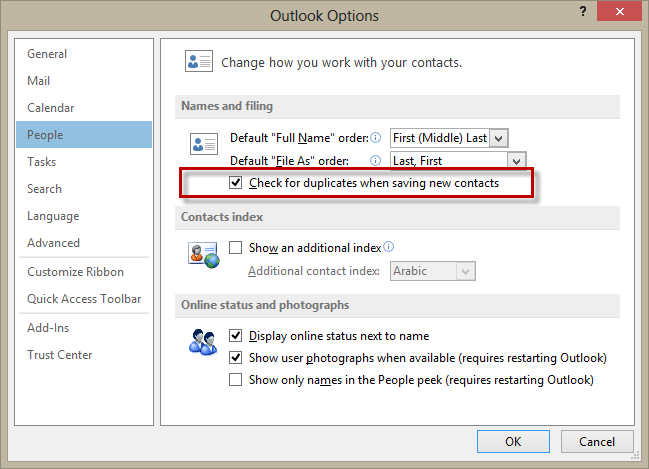Uncheck Check for duplicates when saving contacts
Image resolution: width=649 pixels, height=469 pixels.
pos(236,183)
